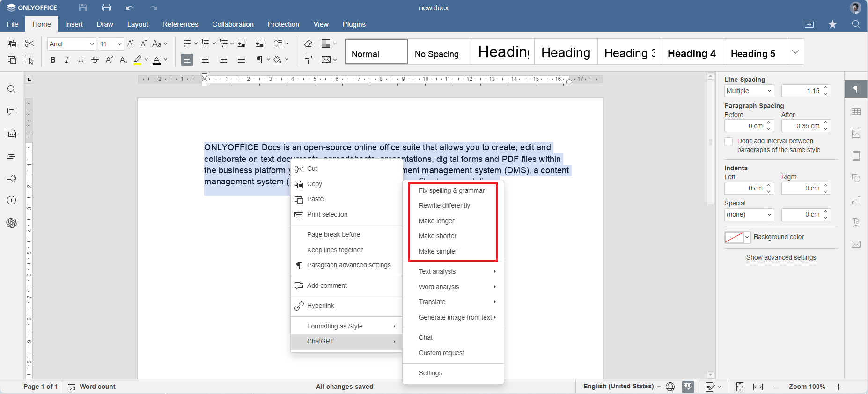Toggle underline formatting
868x394 pixels.
point(81,59)
